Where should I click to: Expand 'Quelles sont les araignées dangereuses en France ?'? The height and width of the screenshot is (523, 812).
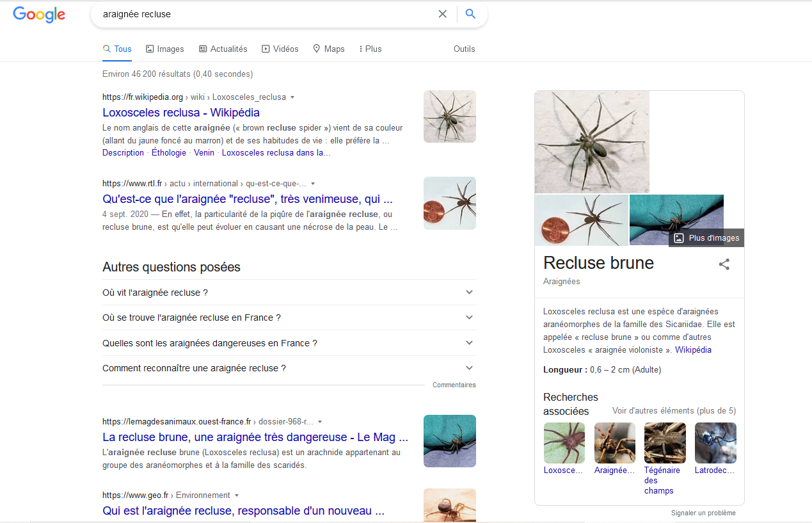click(x=289, y=343)
